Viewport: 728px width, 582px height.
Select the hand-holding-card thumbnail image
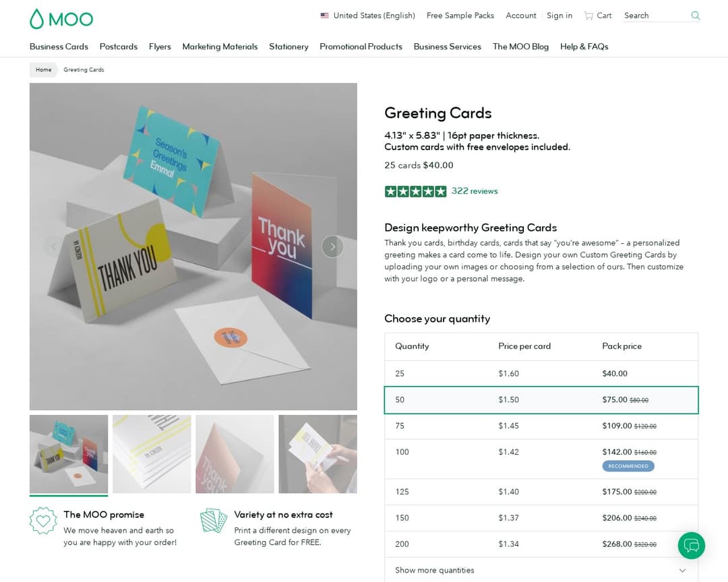tap(317, 454)
